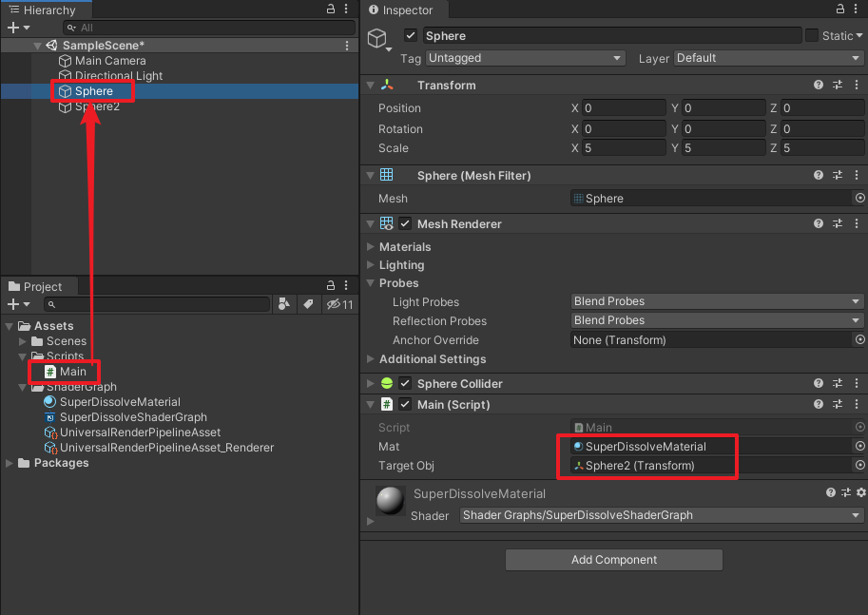
Task: Lock the Inspector panel
Action: (x=839, y=9)
